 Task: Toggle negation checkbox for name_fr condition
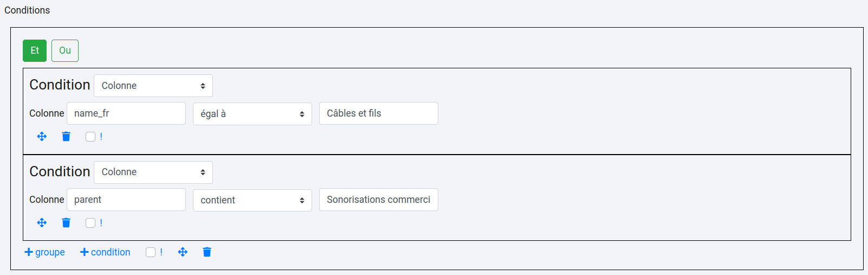tap(90, 137)
